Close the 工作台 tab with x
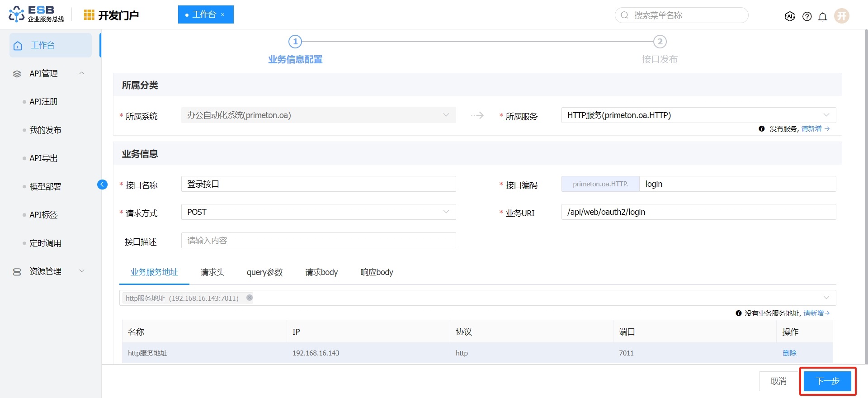The image size is (868, 398). click(x=223, y=15)
